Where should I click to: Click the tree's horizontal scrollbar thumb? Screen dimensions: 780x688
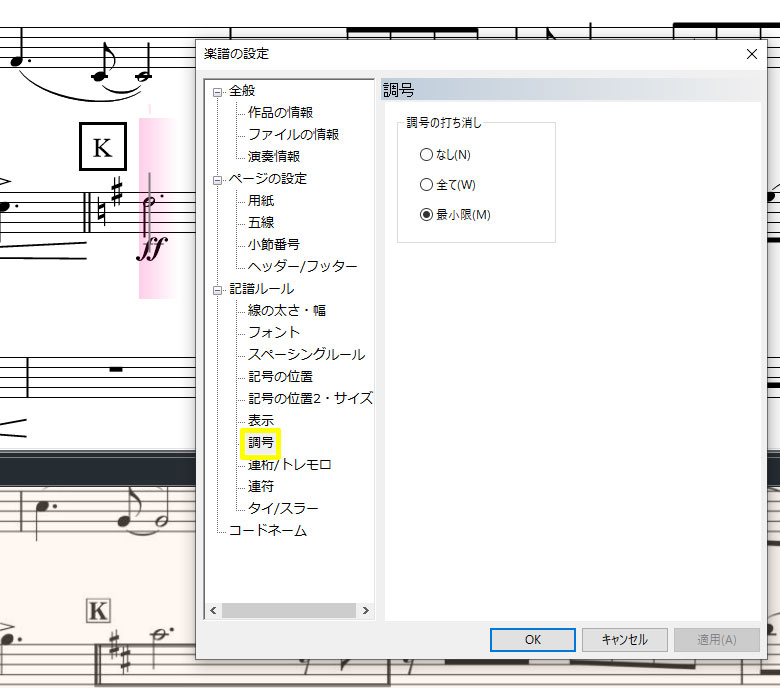289,610
